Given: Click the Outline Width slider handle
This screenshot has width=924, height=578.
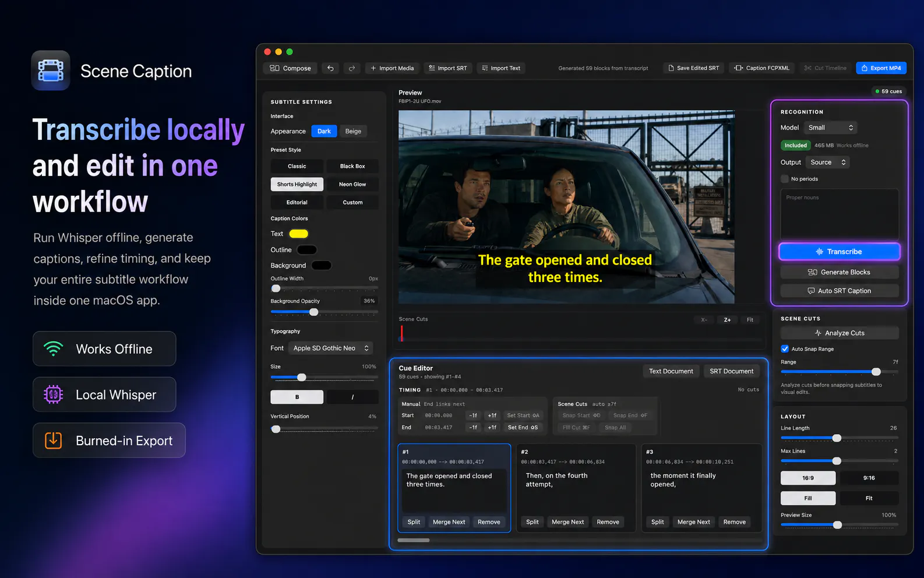Looking at the screenshot, I should pyautogui.click(x=276, y=288).
